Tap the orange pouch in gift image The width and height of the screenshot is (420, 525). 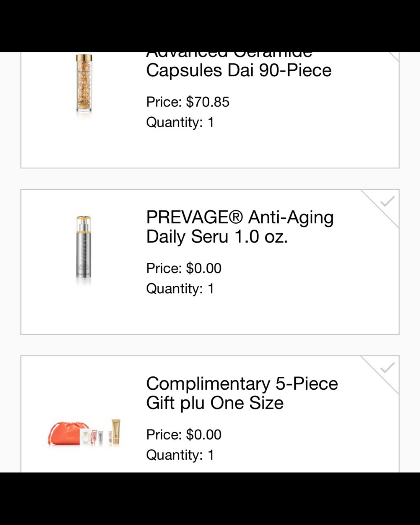(64, 433)
